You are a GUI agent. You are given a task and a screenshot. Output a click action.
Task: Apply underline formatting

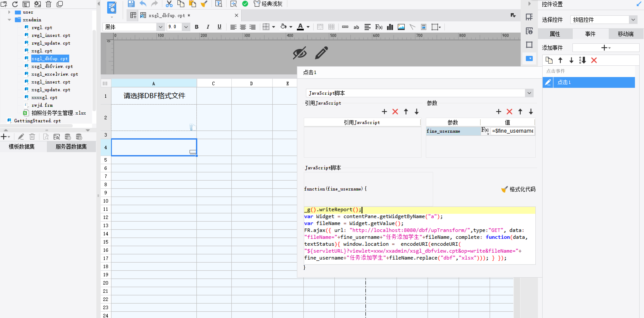click(219, 27)
